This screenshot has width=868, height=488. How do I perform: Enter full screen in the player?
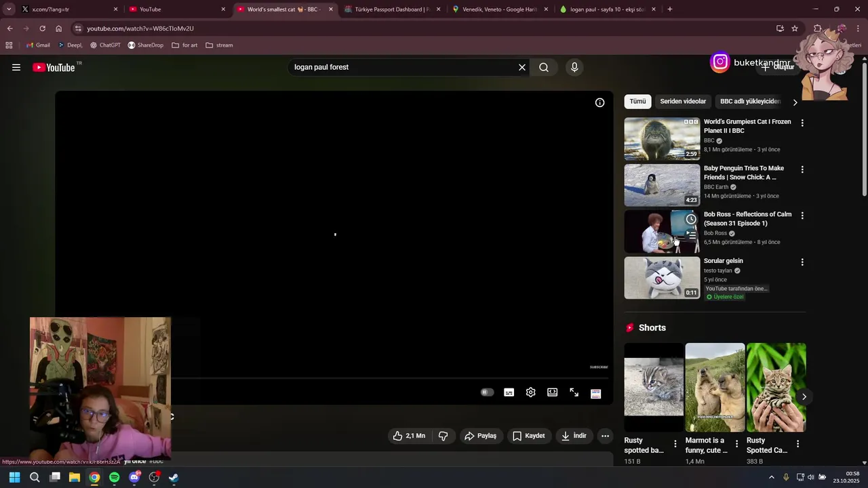point(574,392)
